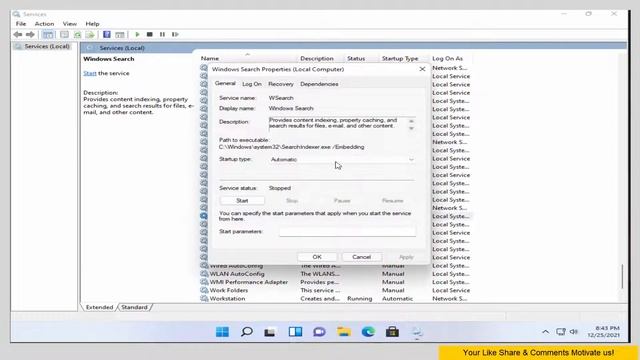This screenshot has height=360, width=640.
Task: Open the Help menu
Action: [x=92, y=24]
